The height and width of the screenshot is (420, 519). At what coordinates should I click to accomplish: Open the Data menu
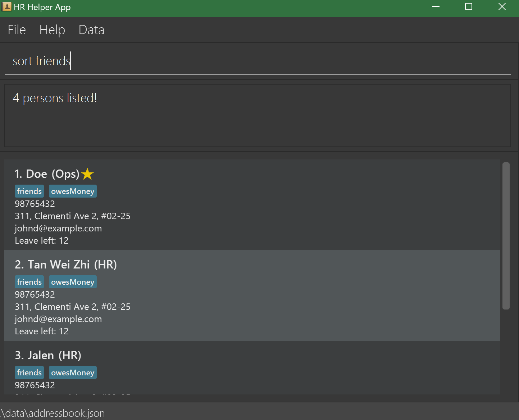click(91, 30)
